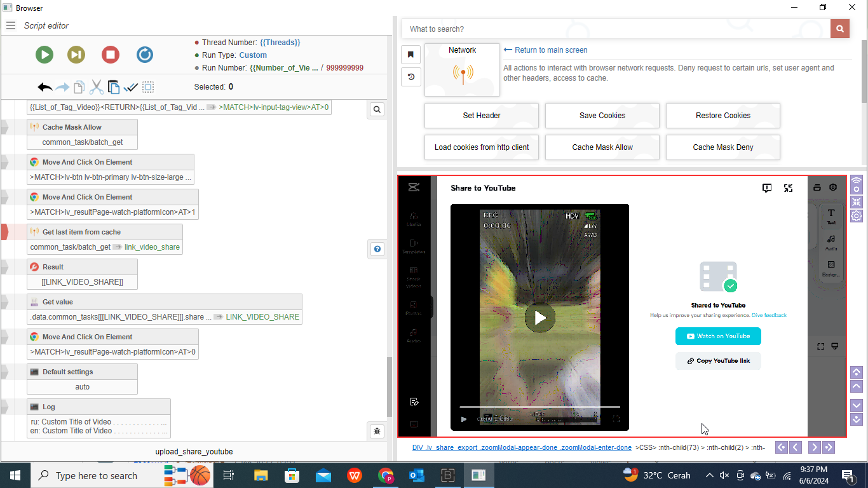Click the What to search field
This screenshot has height=488, width=868.
(616, 29)
